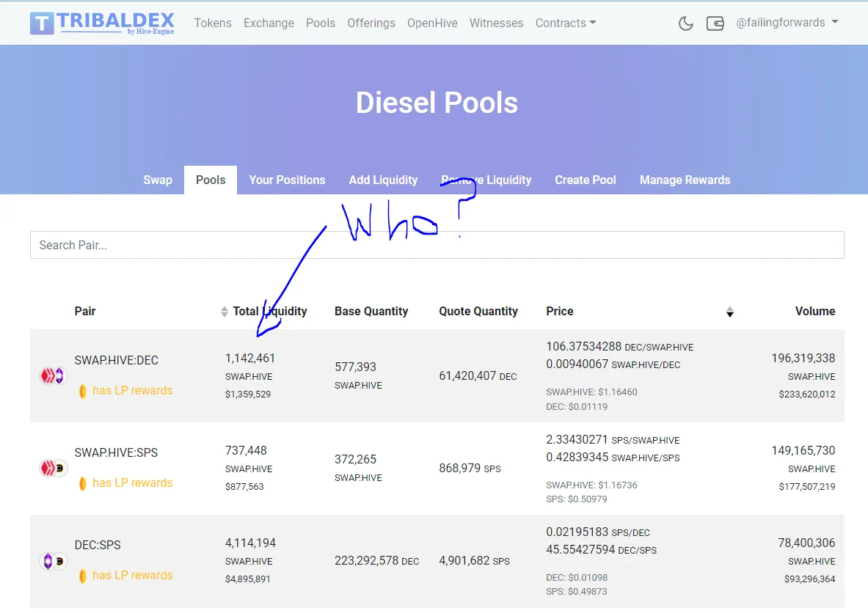
Task: Open the SWAP.HIVE:DEC pair name
Action: pos(116,360)
